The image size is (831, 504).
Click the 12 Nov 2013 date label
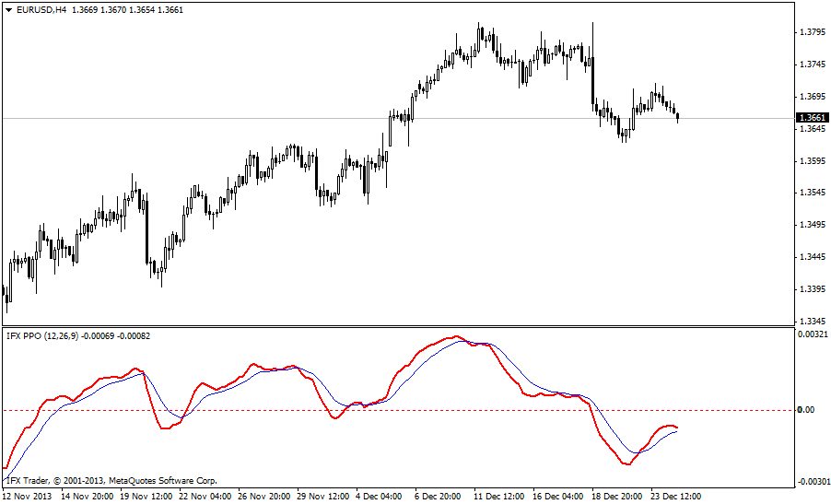click(27, 497)
